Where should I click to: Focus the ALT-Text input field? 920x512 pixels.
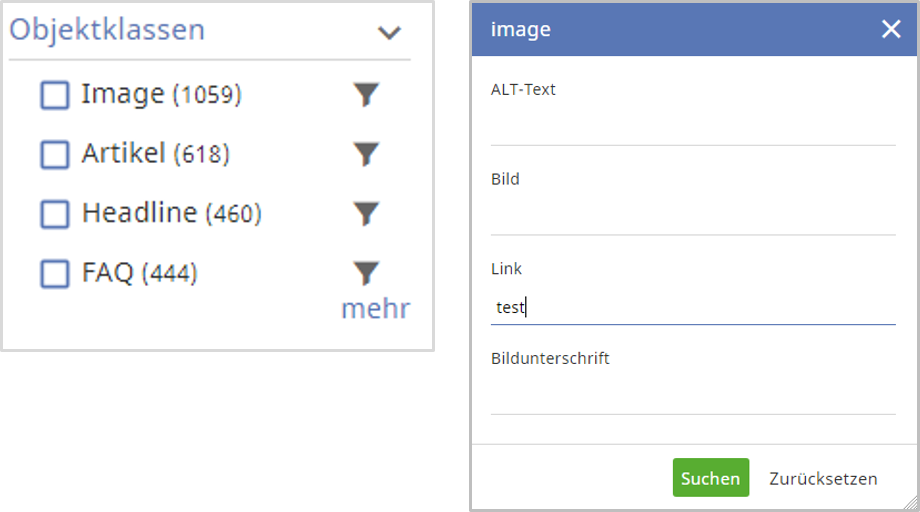point(693,127)
